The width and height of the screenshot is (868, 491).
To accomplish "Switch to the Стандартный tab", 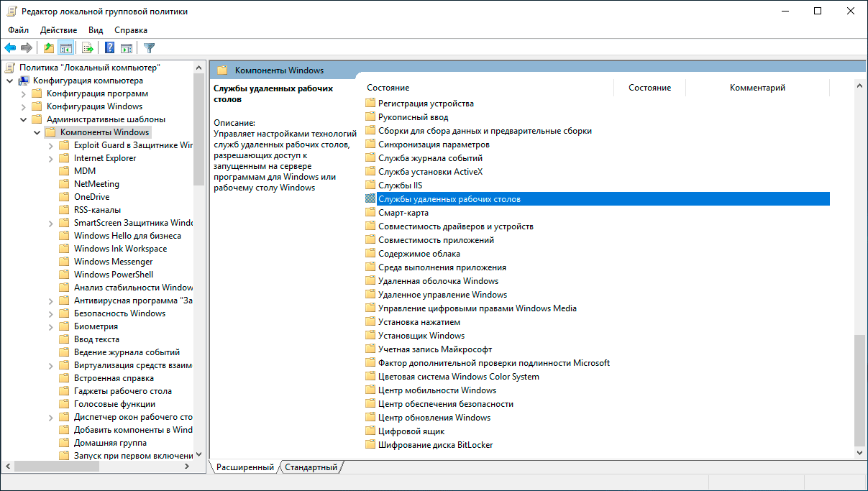I will pos(311,467).
